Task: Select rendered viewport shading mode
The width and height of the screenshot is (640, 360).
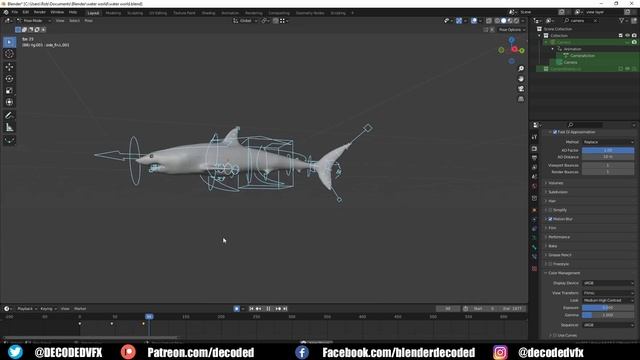Action: pyautogui.click(x=516, y=21)
